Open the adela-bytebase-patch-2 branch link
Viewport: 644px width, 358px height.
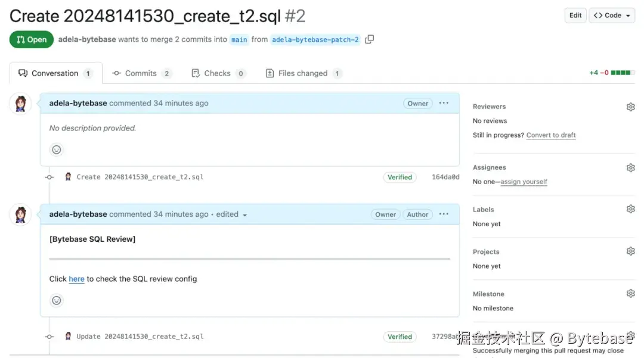(315, 39)
